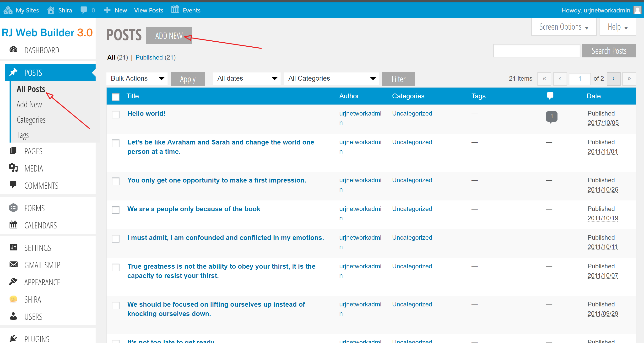Click the Calendars icon in sidebar
Image resolution: width=644 pixels, height=343 pixels.
(x=13, y=225)
